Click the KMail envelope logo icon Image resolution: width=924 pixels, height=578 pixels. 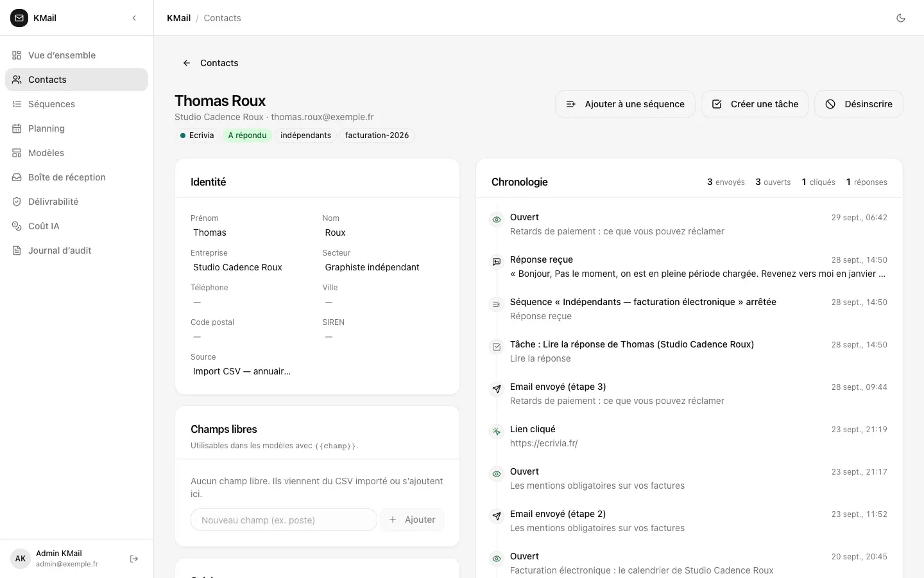click(x=19, y=18)
